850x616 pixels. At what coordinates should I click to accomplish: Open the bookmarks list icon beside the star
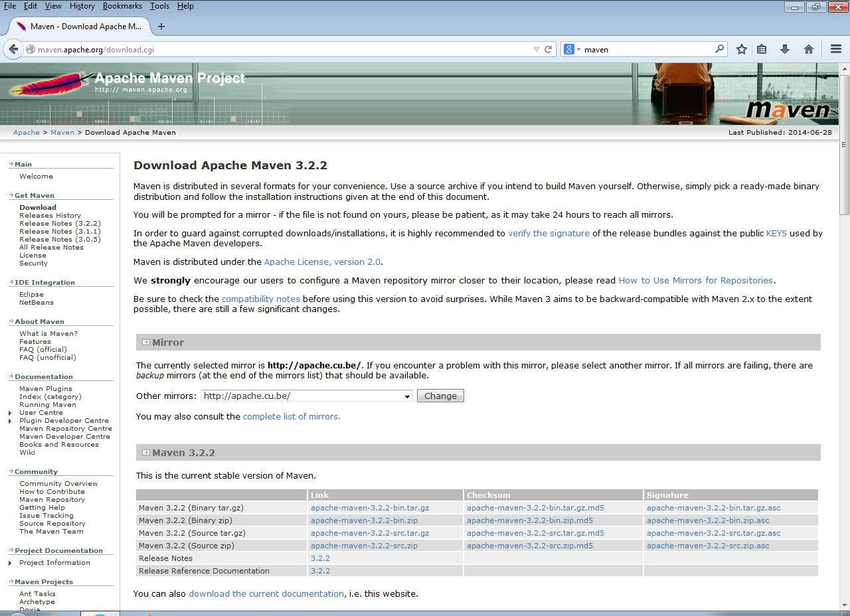point(761,48)
